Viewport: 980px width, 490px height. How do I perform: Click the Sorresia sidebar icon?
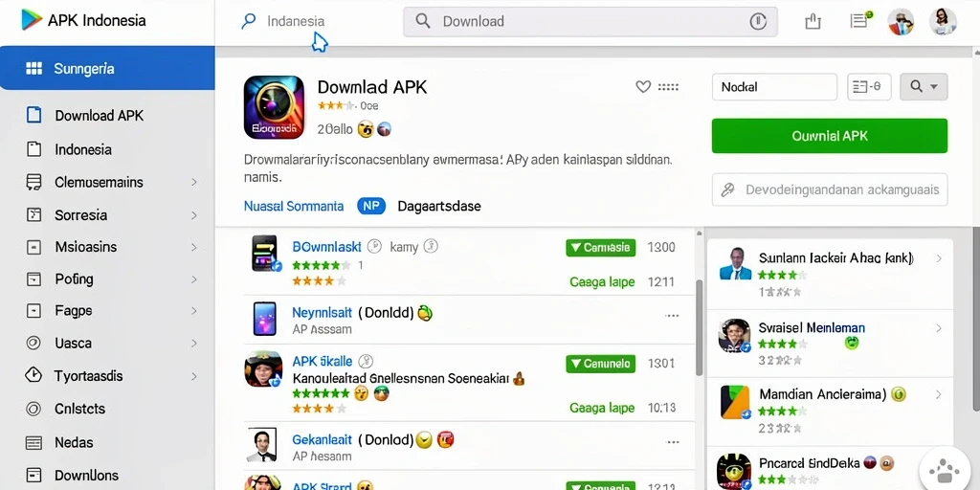pos(33,215)
